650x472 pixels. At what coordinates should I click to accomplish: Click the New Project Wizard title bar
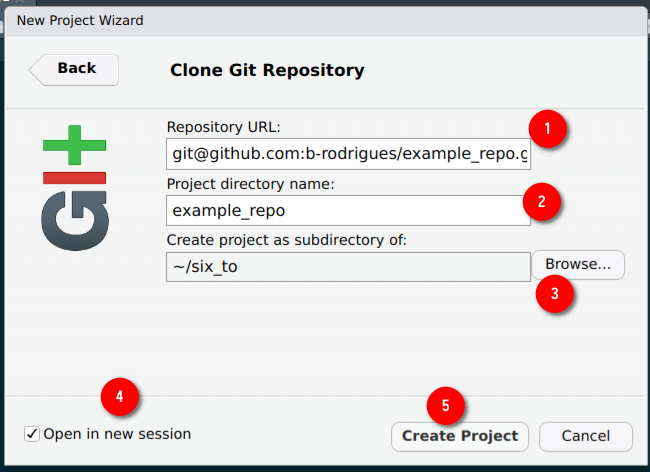pos(325,21)
